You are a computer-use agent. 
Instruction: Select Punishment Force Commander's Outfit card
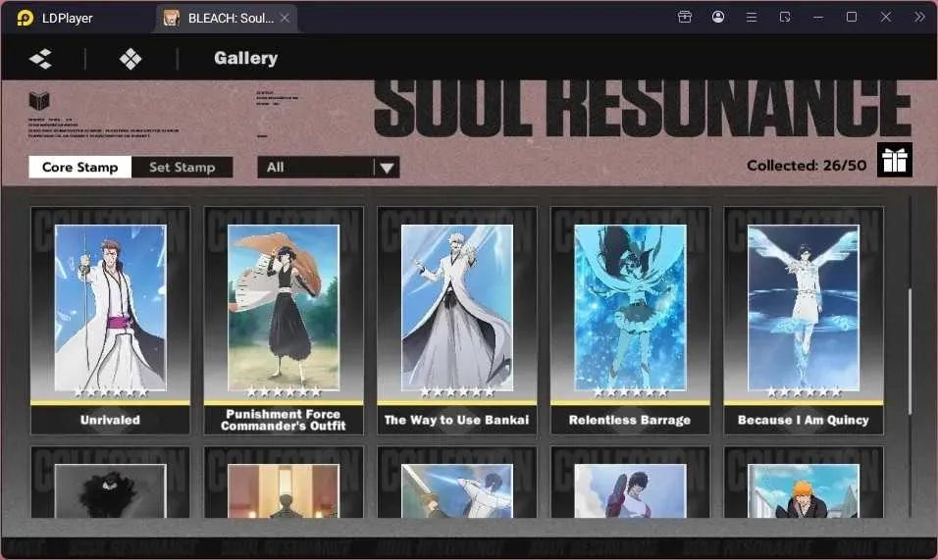[x=284, y=321]
